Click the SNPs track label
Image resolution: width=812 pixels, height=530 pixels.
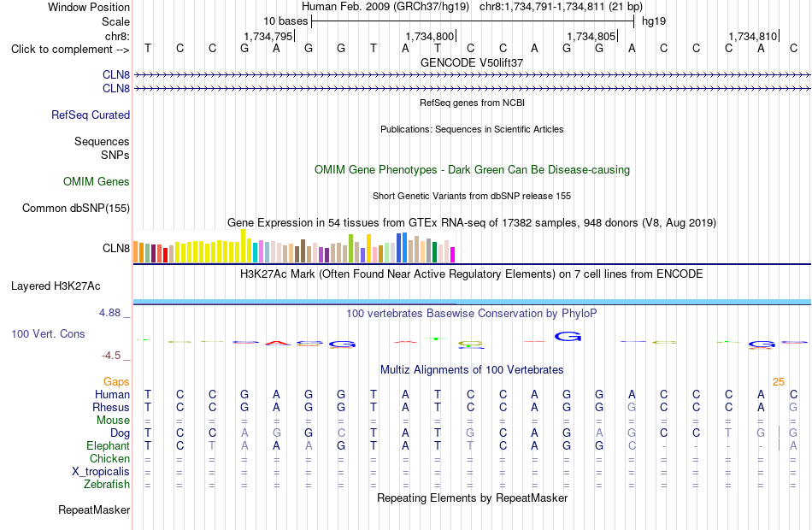click(115, 155)
